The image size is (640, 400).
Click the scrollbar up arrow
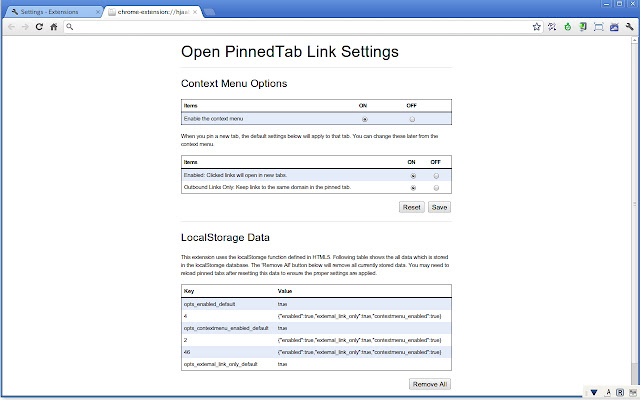click(x=635, y=40)
